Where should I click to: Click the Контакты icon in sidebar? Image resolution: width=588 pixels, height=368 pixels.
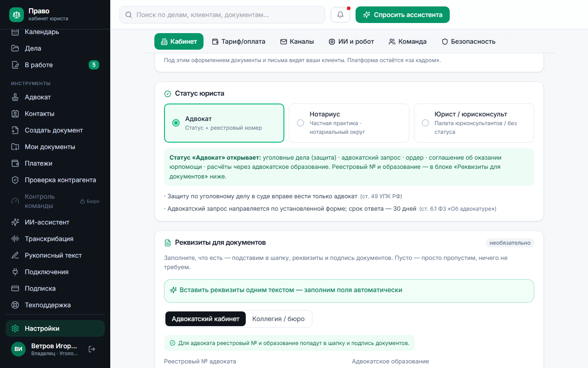coord(15,114)
